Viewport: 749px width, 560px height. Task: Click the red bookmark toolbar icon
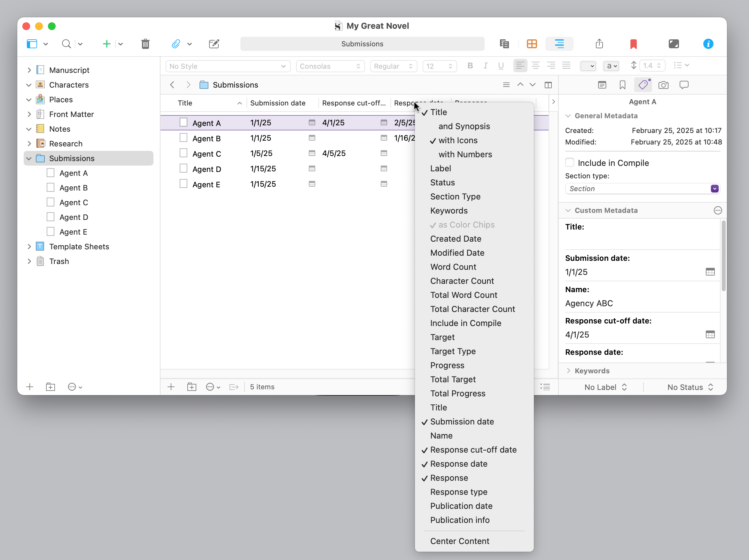[633, 44]
